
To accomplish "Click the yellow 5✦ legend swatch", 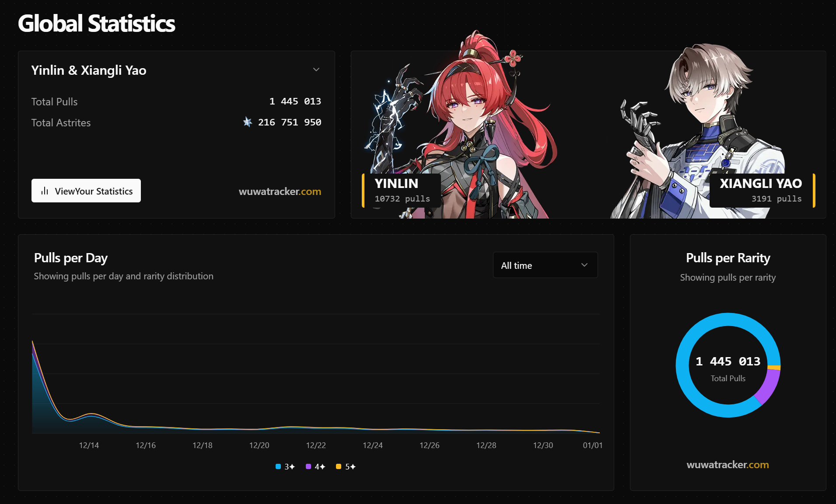I will (338, 466).
